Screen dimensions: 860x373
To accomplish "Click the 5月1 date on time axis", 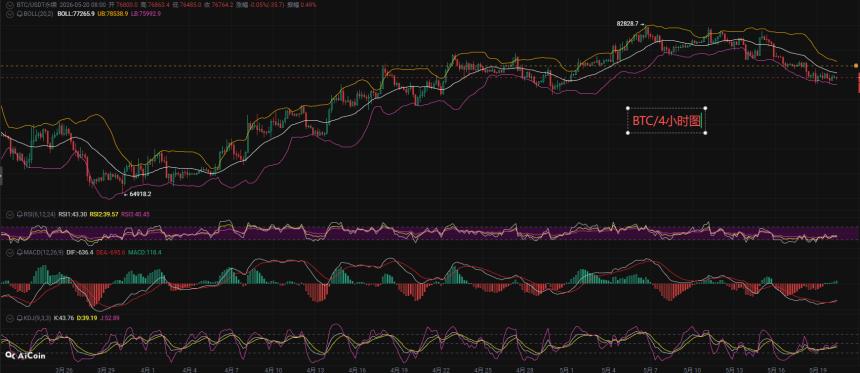I will click(567, 370).
